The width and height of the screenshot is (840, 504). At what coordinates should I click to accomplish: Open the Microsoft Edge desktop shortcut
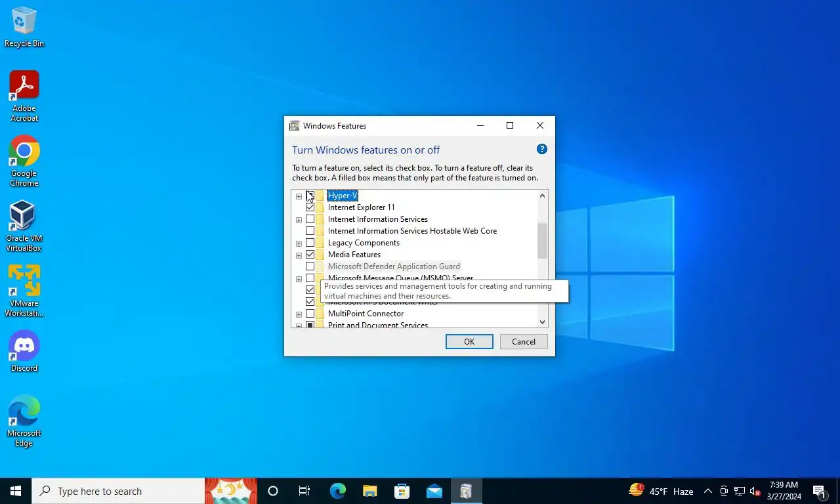coord(24,421)
